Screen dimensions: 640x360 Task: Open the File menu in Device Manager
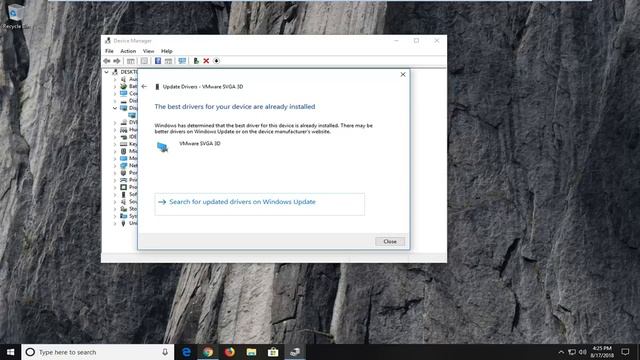pyautogui.click(x=109, y=51)
